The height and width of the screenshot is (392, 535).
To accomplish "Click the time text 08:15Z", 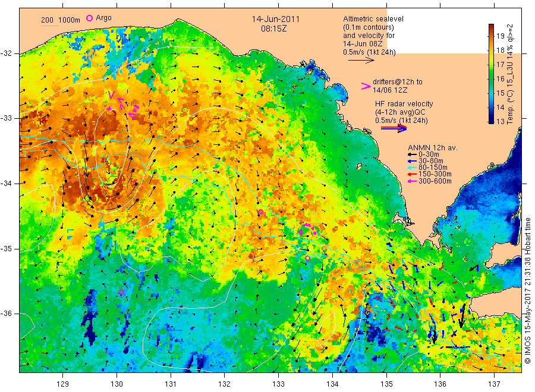I will pyautogui.click(x=273, y=29).
